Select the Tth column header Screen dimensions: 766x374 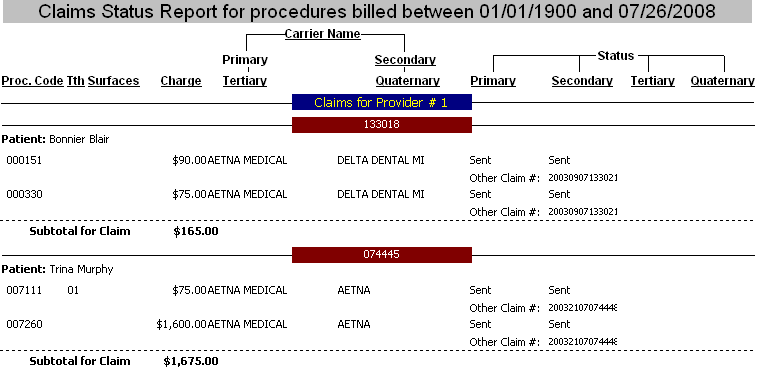coord(76,81)
